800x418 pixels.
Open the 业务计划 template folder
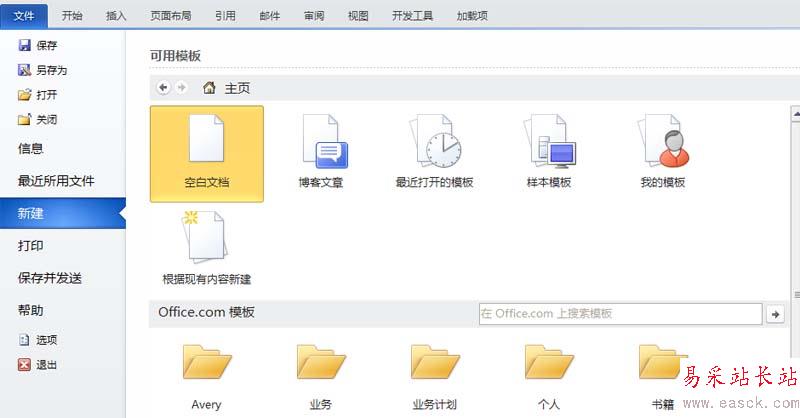pyautogui.click(x=435, y=377)
